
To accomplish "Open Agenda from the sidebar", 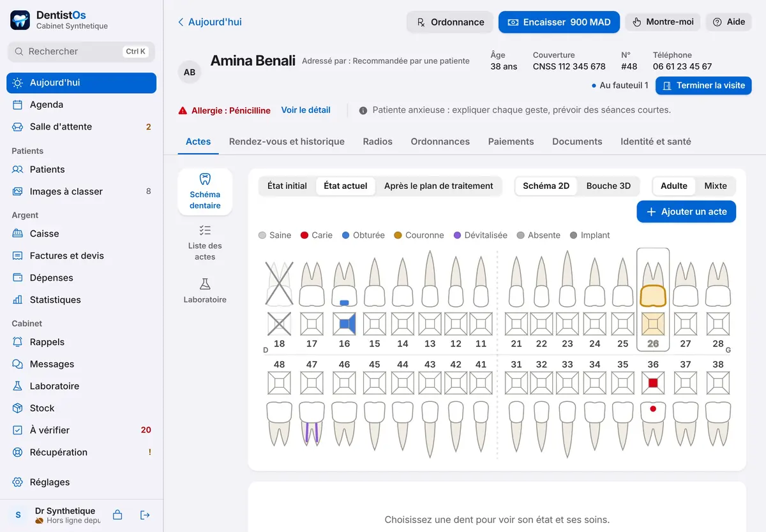I will point(81,105).
